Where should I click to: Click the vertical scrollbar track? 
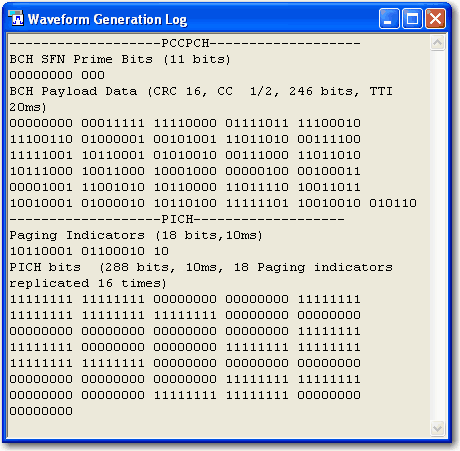437,235
